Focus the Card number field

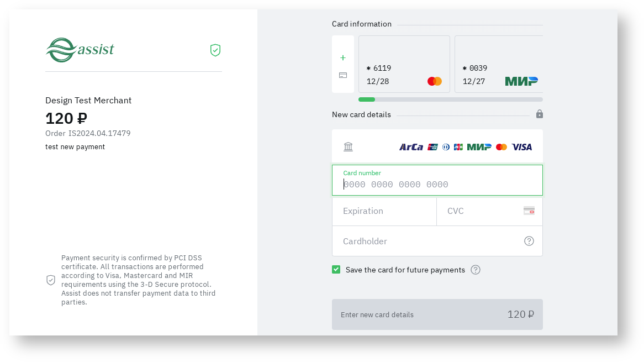(437, 184)
